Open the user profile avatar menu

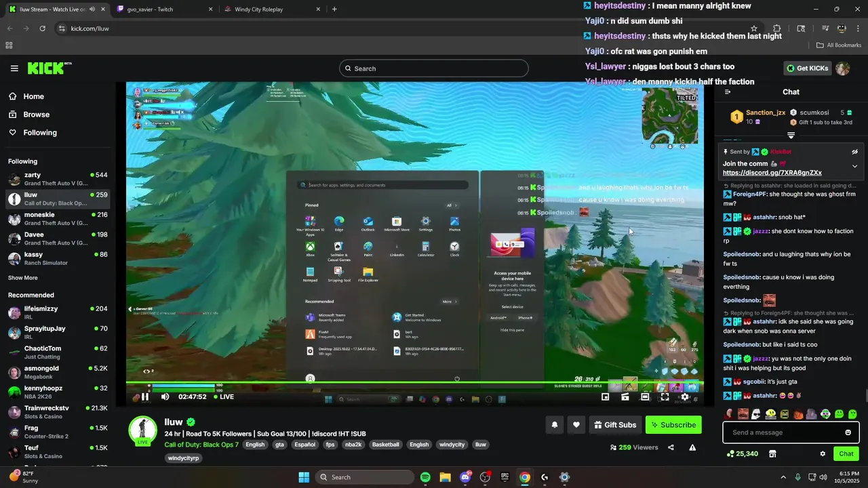click(x=842, y=68)
